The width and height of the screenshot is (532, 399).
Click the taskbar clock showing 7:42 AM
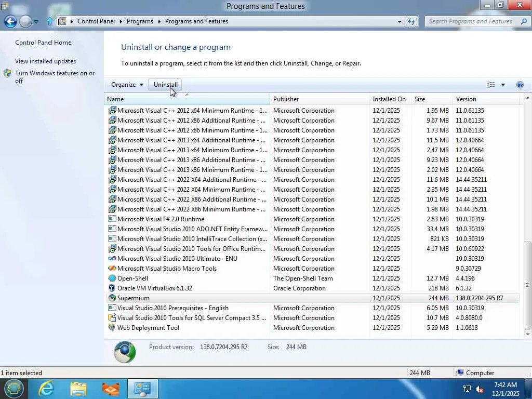pos(506,389)
